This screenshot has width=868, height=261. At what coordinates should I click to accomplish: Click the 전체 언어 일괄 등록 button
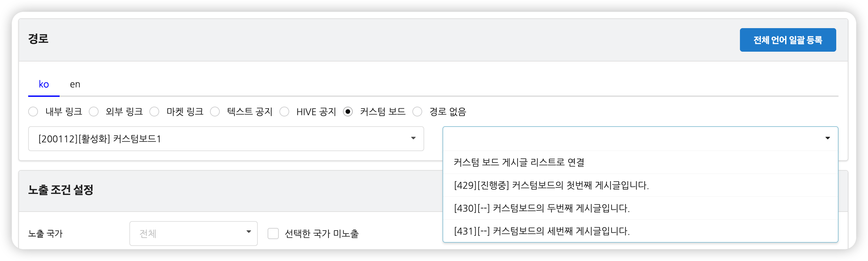point(787,40)
